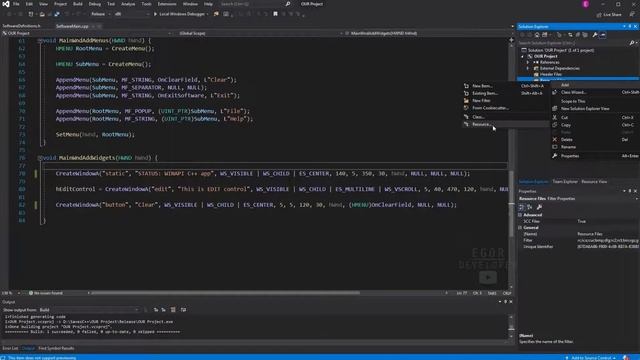Screen dimensions: 640x360
Task: Open the Global Scope dropdown
Action: click(259, 33)
